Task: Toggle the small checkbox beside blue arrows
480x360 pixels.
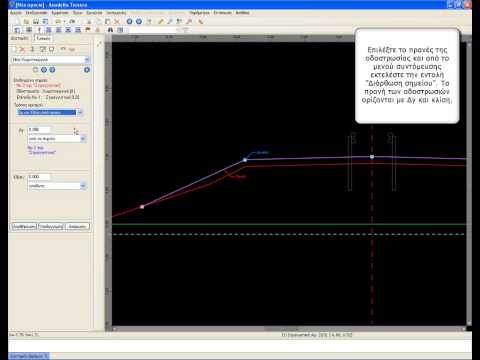Action: pyautogui.click(x=35, y=70)
